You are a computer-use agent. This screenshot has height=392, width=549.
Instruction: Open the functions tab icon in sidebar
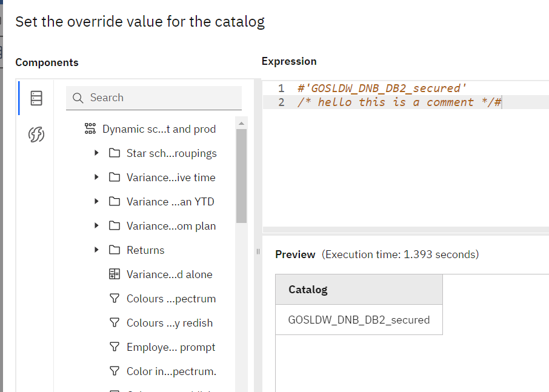(36, 135)
